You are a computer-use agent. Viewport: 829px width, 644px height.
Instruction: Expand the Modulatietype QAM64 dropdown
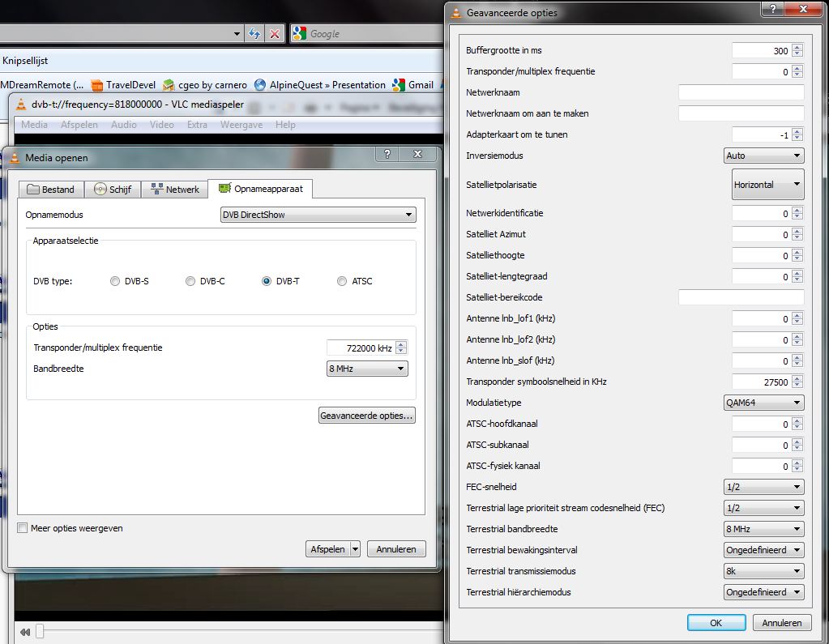[x=763, y=403]
